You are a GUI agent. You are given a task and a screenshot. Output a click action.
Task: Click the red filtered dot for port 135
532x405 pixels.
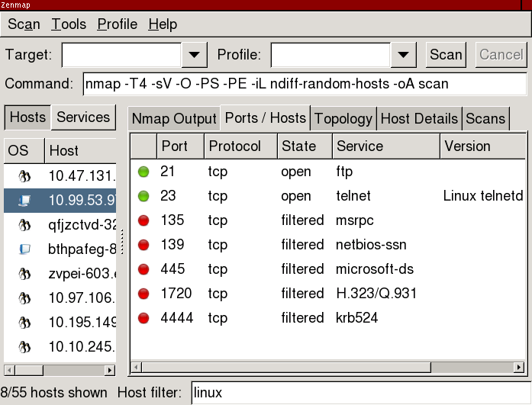pyautogui.click(x=143, y=220)
